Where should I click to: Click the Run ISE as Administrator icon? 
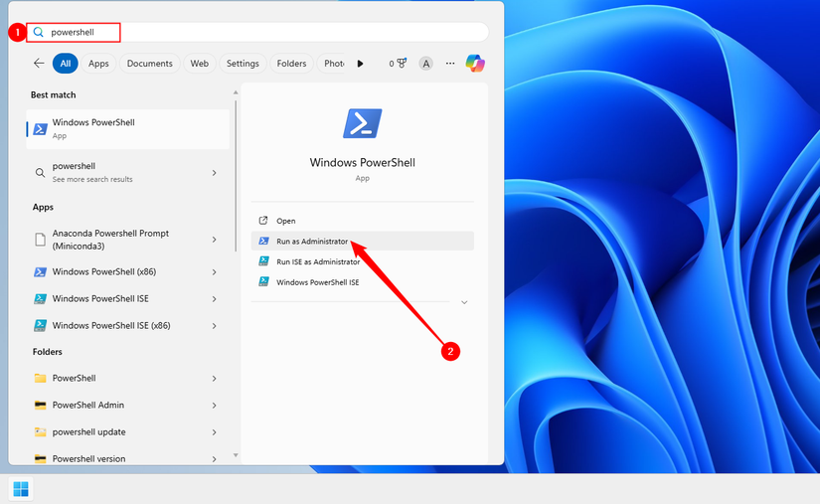263,261
